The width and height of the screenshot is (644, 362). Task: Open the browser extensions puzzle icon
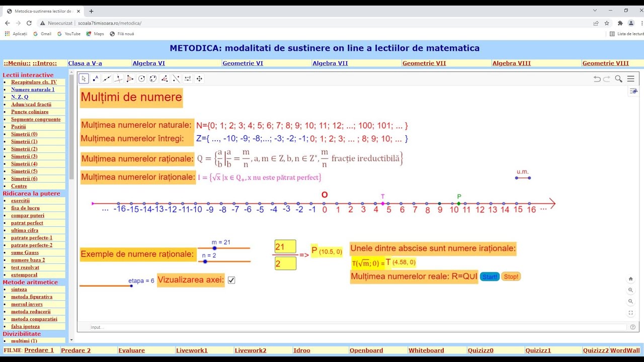(x=620, y=23)
